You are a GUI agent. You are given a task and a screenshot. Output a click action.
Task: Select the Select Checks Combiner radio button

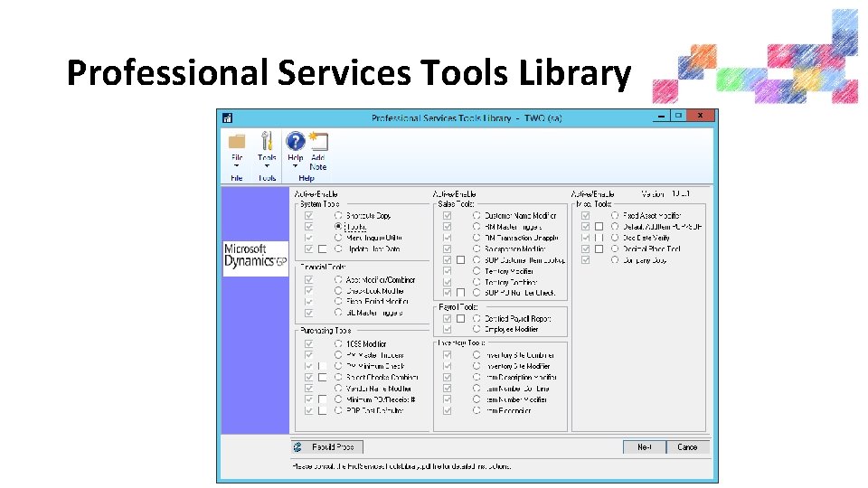pyautogui.click(x=338, y=377)
